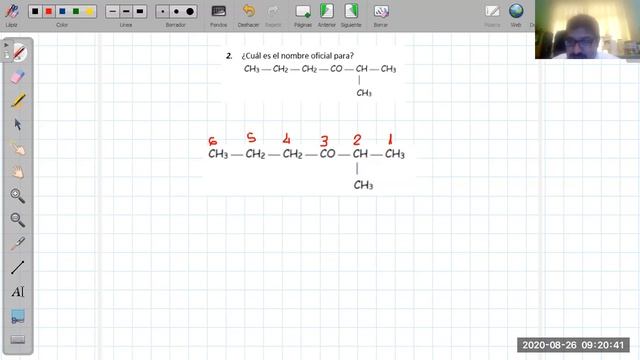Click the webcam video thumbnail

point(587,29)
